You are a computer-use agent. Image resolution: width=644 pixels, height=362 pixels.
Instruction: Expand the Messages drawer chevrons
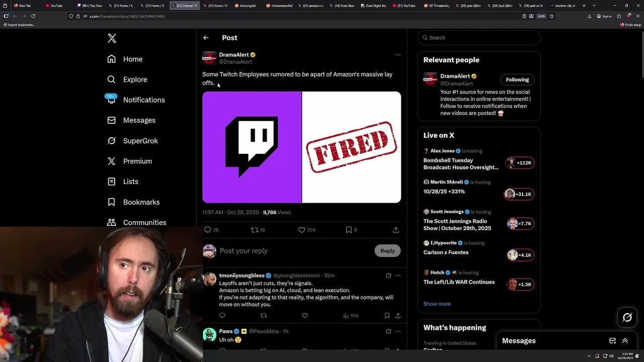tap(625, 341)
